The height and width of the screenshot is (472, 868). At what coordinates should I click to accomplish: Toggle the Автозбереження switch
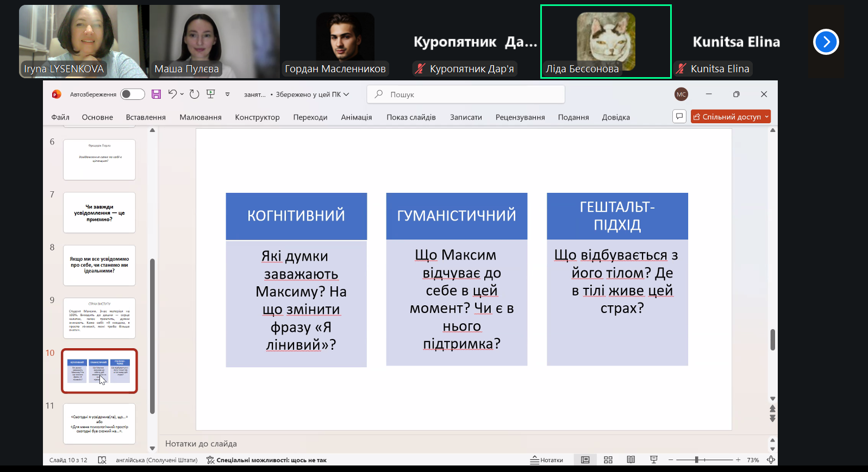(133, 95)
